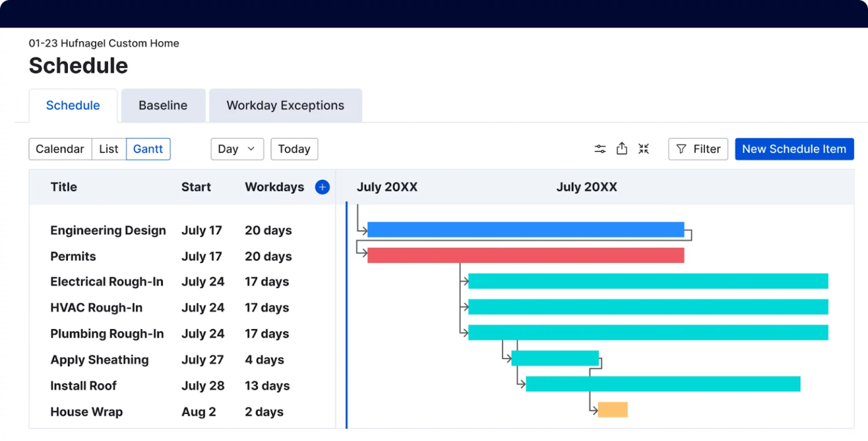The width and height of the screenshot is (868, 441).
Task: Open the Day zoom level dropdown
Action: (x=236, y=149)
